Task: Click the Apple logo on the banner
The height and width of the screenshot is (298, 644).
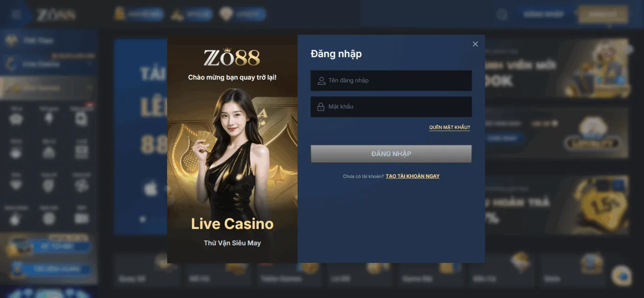Action: [151, 188]
